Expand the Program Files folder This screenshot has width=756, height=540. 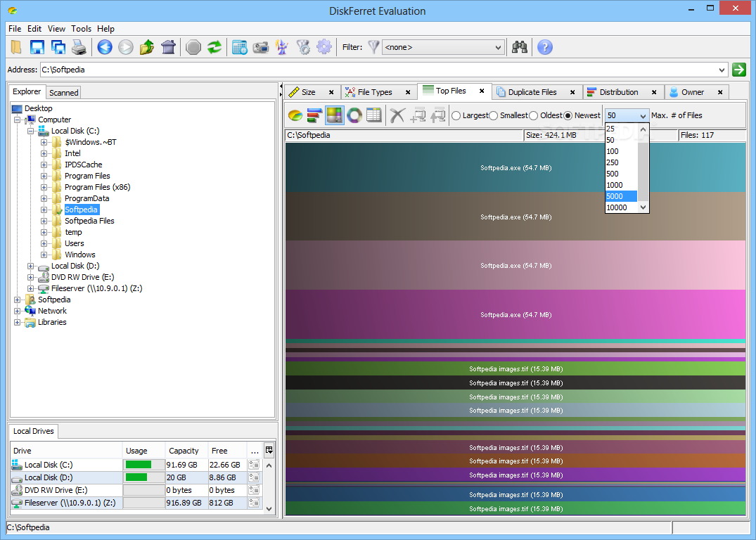click(44, 176)
